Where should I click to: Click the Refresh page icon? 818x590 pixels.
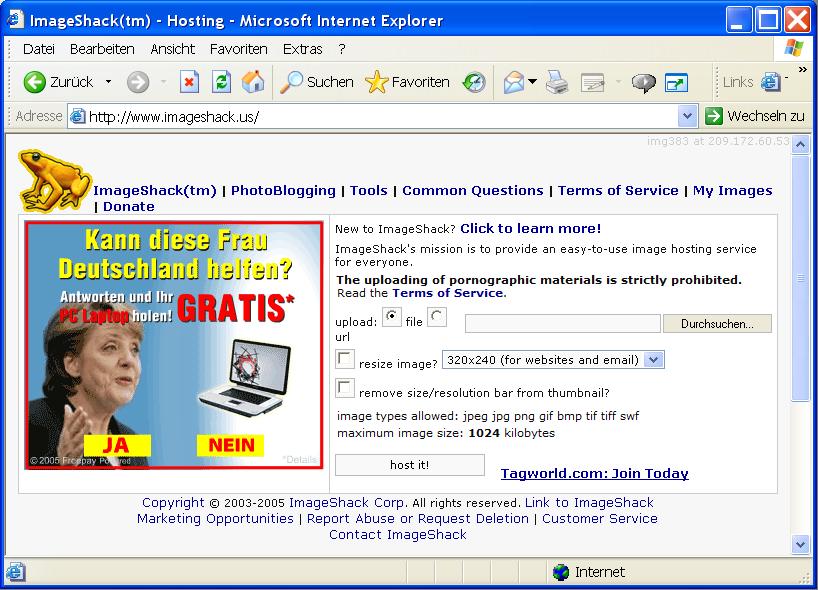pyautogui.click(x=221, y=82)
